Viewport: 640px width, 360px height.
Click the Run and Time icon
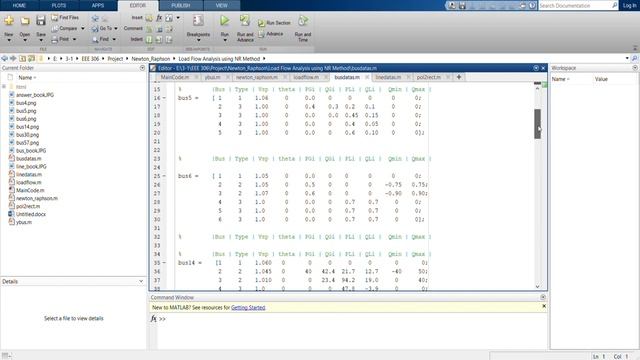(303, 21)
